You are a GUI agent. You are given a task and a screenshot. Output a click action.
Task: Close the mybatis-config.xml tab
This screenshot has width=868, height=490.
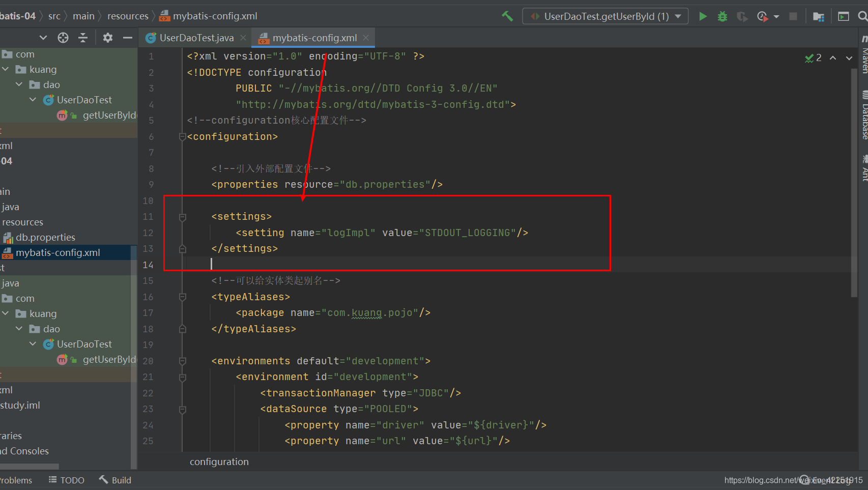366,38
